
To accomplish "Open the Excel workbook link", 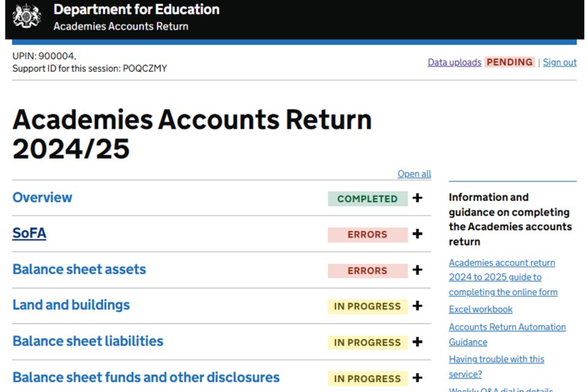I will click(x=480, y=309).
